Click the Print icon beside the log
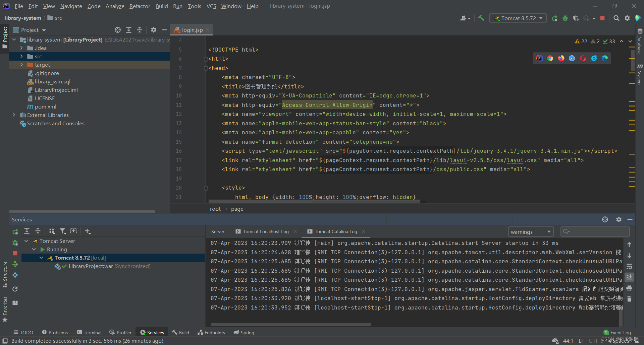 click(629, 288)
